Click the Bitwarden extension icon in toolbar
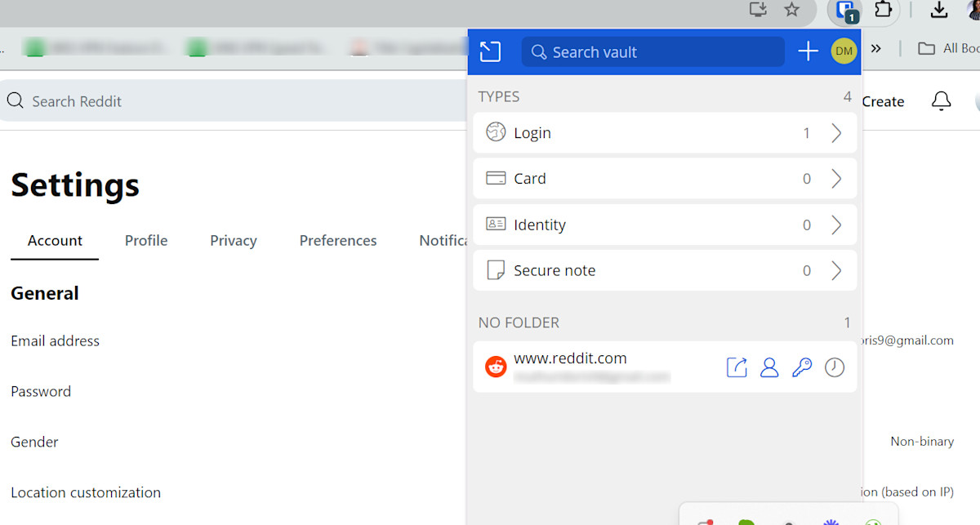Viewport: 980px width, 525px height. tap(846, 10)
